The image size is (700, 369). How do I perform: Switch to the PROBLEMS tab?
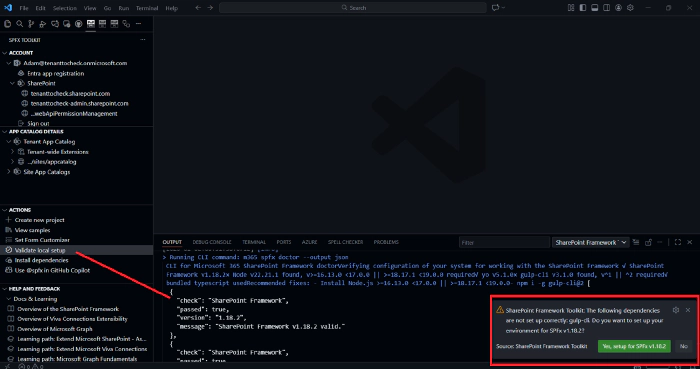pyautogui.click(x=386, y=242)
